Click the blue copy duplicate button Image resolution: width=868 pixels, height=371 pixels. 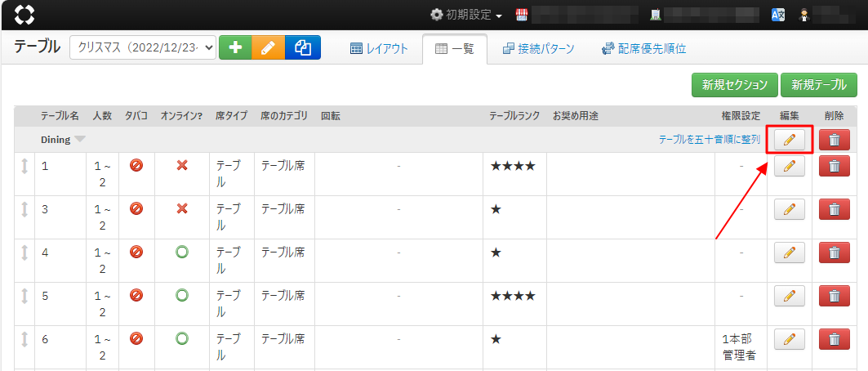click(303, 48)
